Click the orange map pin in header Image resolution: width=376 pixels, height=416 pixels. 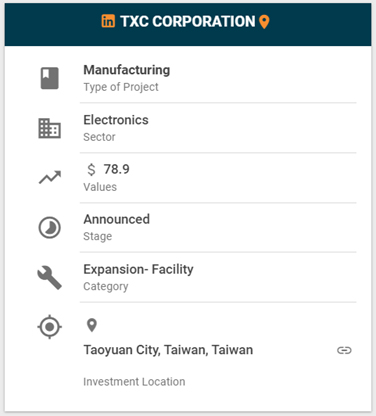264,22
